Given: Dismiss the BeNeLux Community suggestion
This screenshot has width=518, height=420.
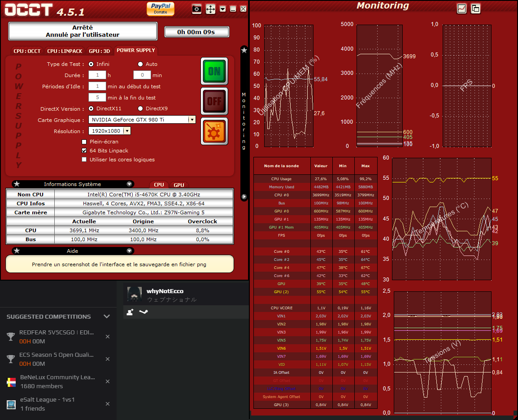Looking at the screenshot, I should click(108, 381).
